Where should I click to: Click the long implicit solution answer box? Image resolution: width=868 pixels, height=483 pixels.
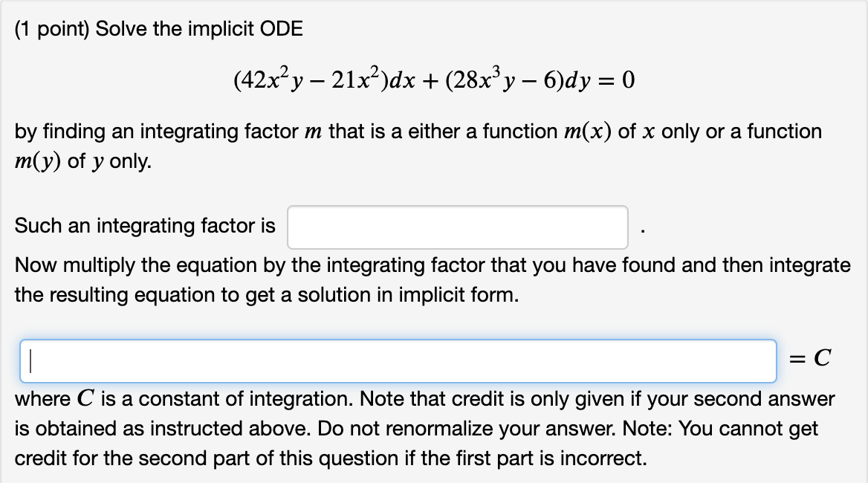pos(398,361)
